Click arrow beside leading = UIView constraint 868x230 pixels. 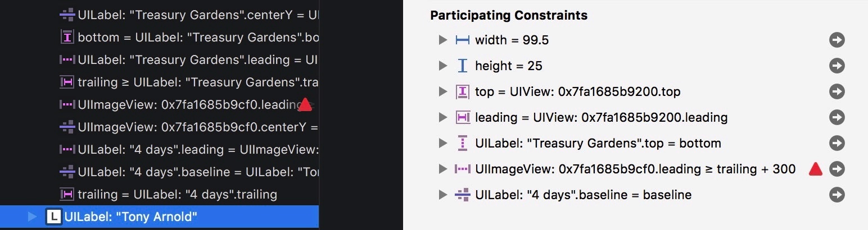pyautogui.click(x=837, y=117)
